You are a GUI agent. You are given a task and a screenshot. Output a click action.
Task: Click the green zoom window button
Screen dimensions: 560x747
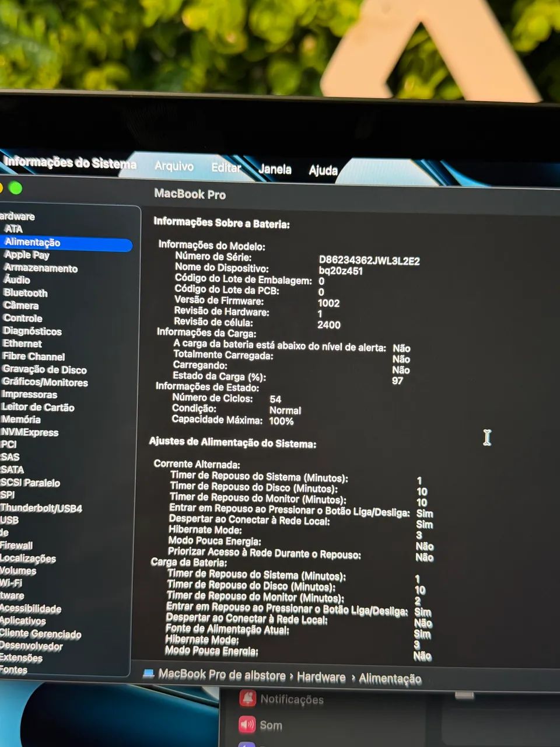click(16, 188)
